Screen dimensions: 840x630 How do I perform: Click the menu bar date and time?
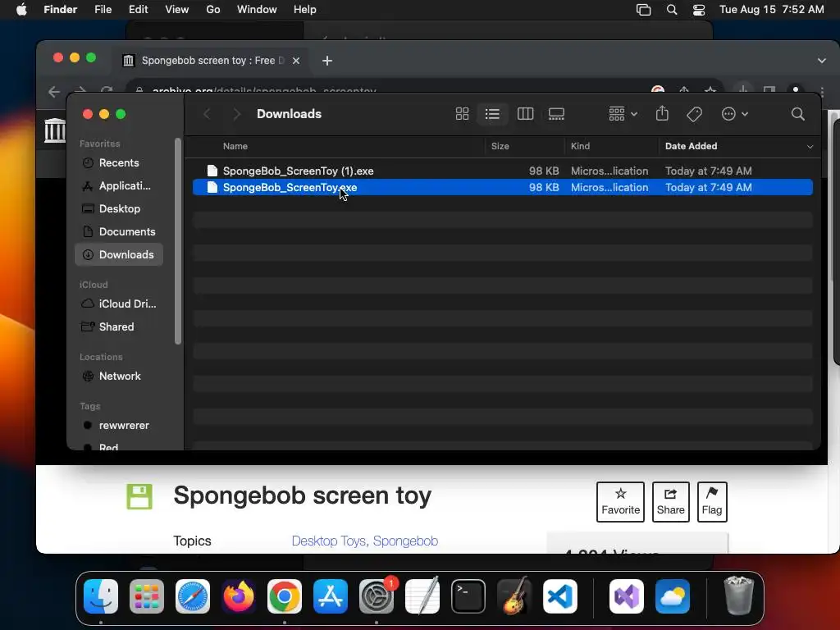[771, 10]
